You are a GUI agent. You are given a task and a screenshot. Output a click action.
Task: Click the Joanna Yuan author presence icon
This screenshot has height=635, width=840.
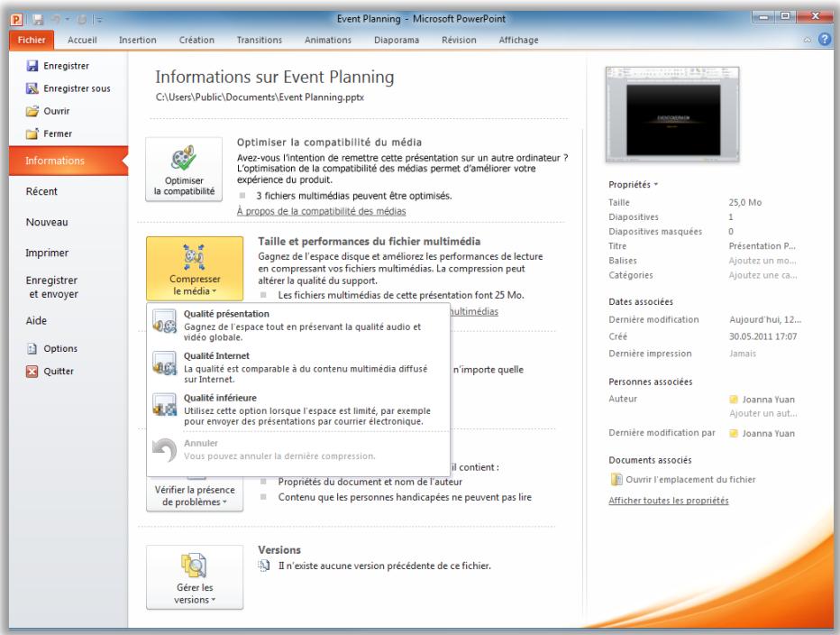coord(734,400)
